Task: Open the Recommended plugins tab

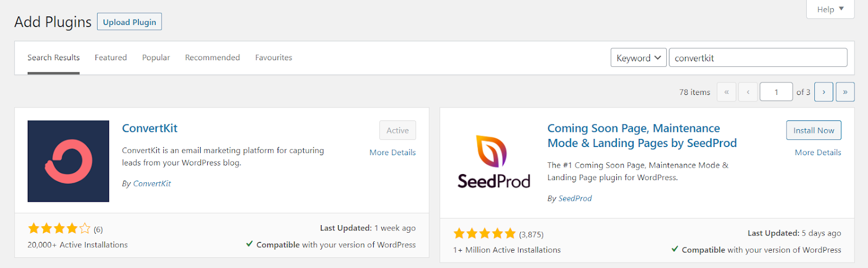Action: click(212, 58)
